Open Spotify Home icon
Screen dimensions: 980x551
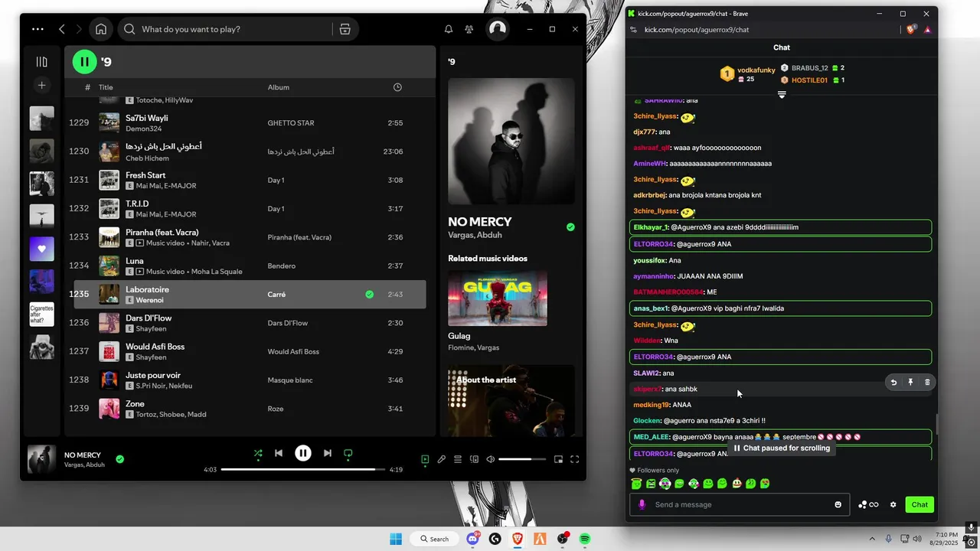pyautogui.click(x=101, y=29)
